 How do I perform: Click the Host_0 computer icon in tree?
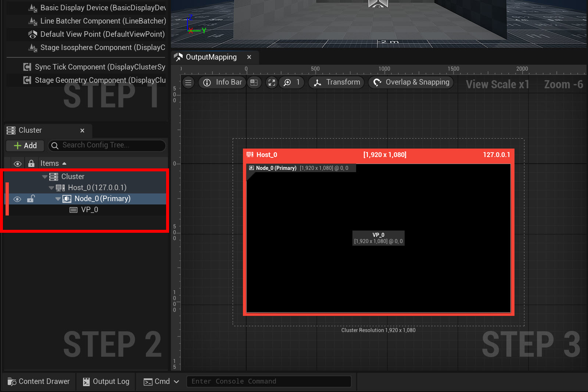(60, 188)
